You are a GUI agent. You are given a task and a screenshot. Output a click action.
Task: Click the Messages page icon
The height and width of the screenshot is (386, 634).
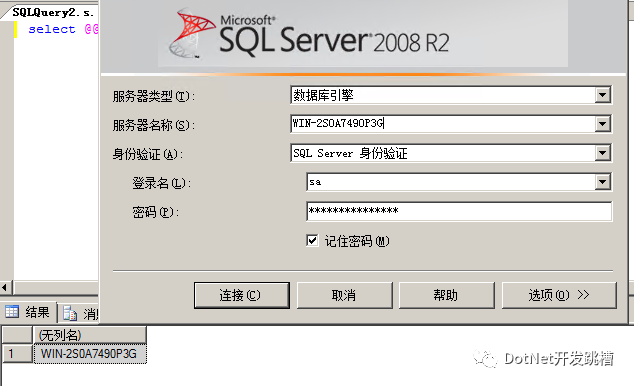click(70, 313)
